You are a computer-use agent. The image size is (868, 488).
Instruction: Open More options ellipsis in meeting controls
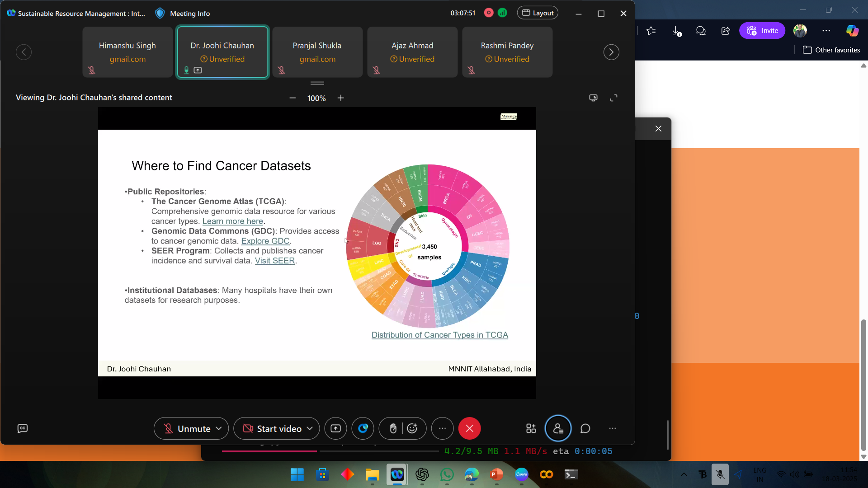point(442,428)
